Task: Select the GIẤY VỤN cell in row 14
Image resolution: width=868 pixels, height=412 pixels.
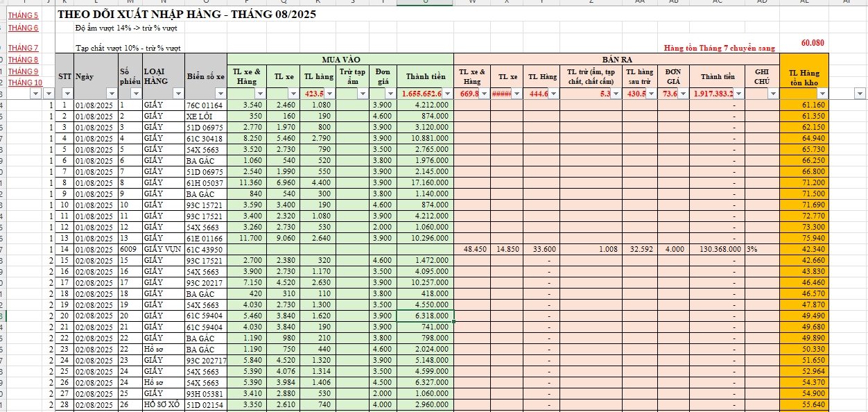Action: [x=163, y=249]
